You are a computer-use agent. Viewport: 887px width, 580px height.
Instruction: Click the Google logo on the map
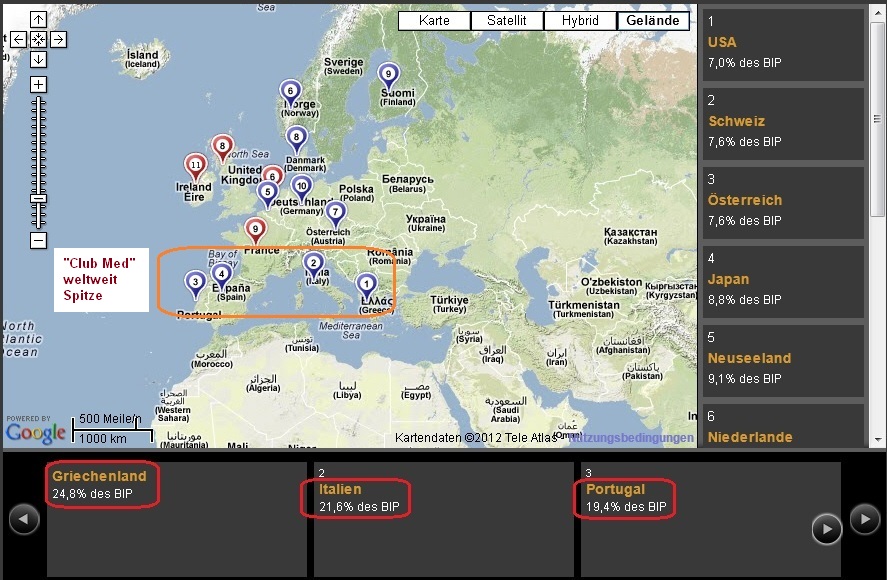[36, 433]
